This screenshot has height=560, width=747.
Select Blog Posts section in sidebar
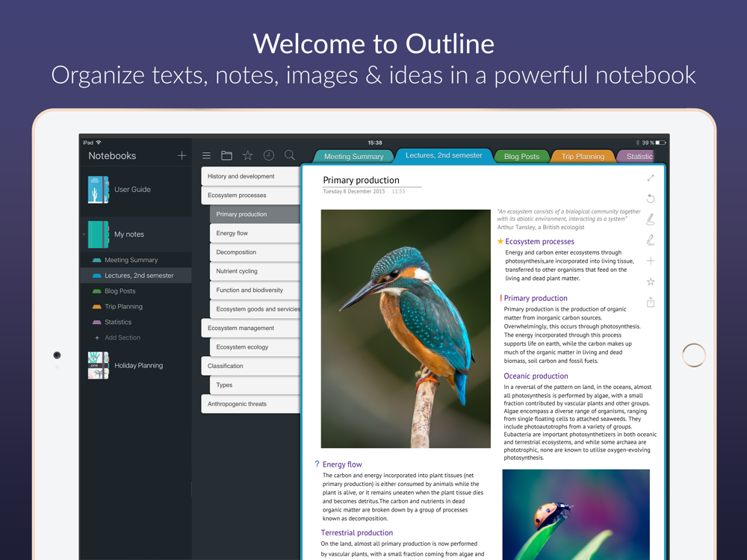[136, 291]
